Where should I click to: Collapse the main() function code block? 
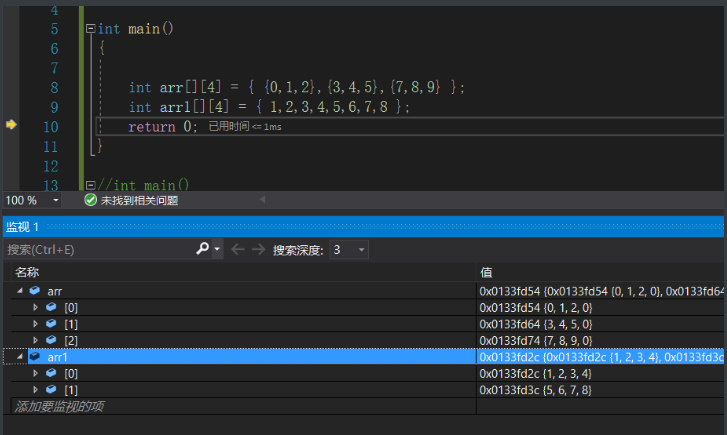pos(90,29)
